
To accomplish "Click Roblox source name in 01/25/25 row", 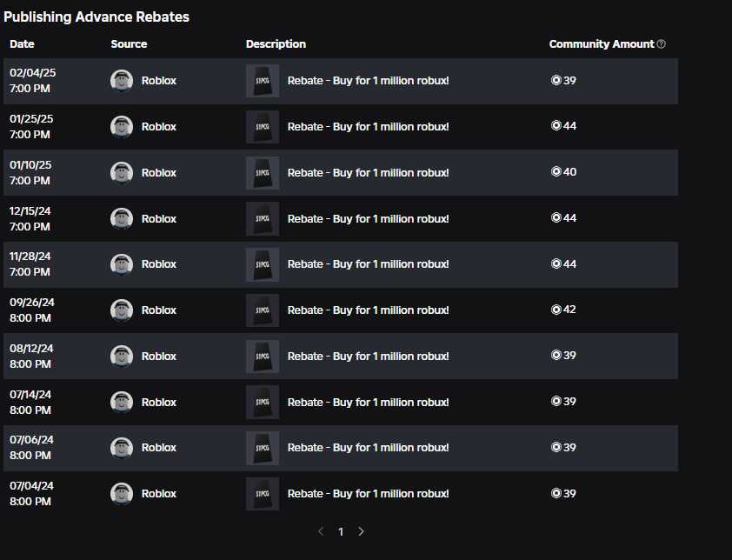I will [x=159, y=127].
